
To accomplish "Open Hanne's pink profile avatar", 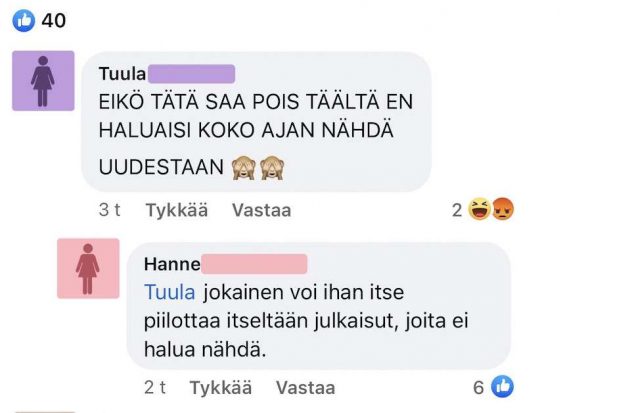I will click(88, 268).
